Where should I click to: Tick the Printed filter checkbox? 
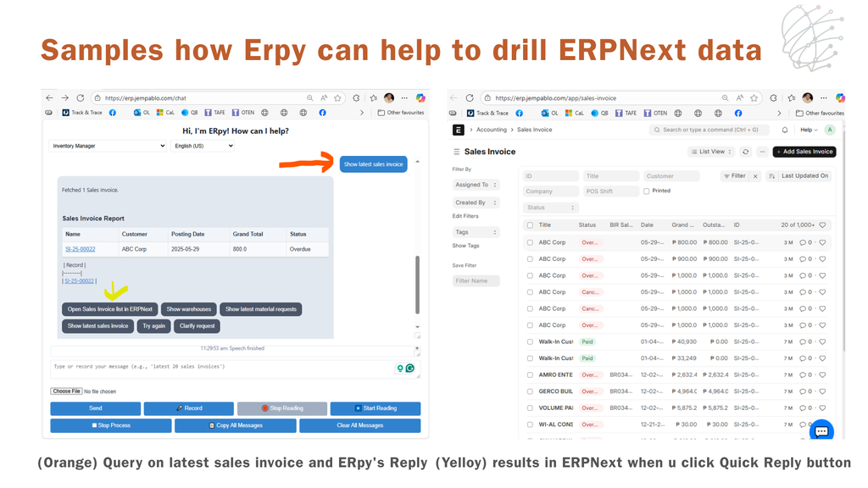point(647,191)
